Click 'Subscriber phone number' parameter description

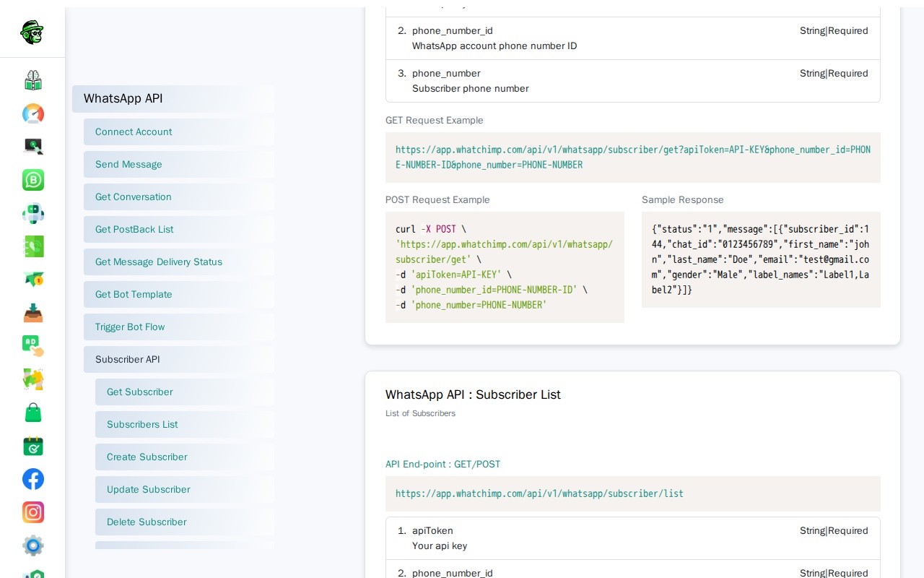[x=471, y=89]
